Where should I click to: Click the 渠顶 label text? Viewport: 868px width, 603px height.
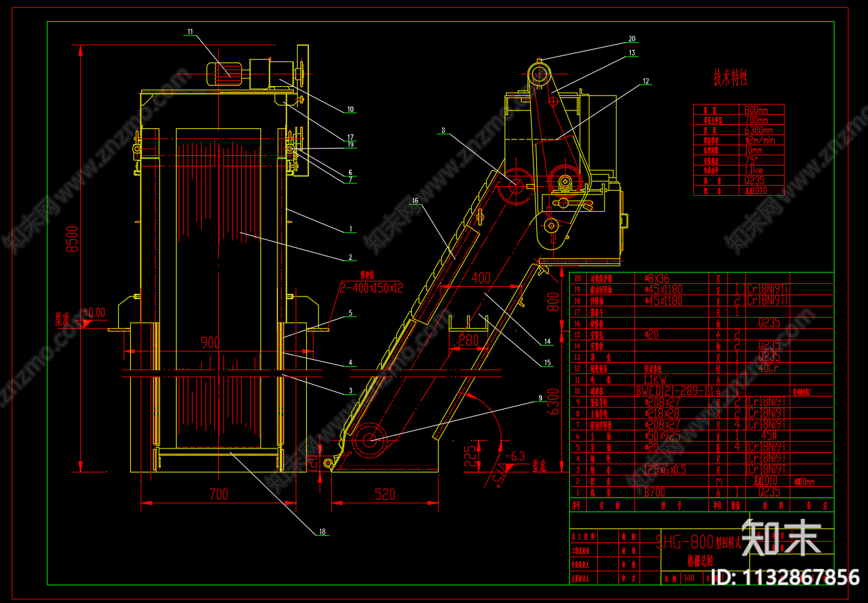[62, 320]
